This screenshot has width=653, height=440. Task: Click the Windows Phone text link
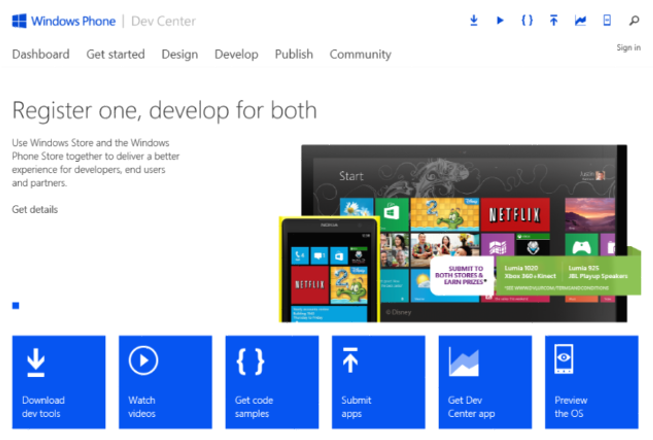point(73,21)
